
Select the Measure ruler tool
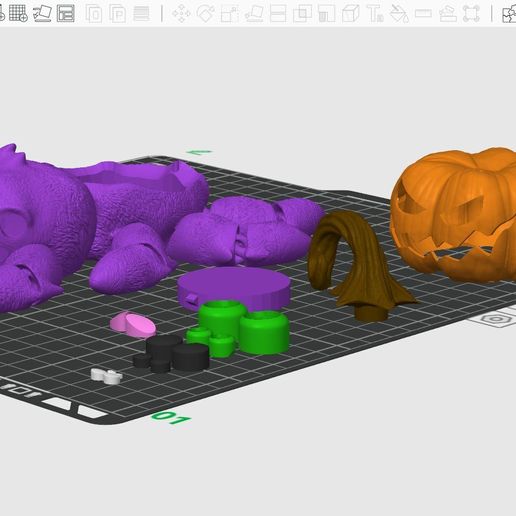[x=423, y=14]
